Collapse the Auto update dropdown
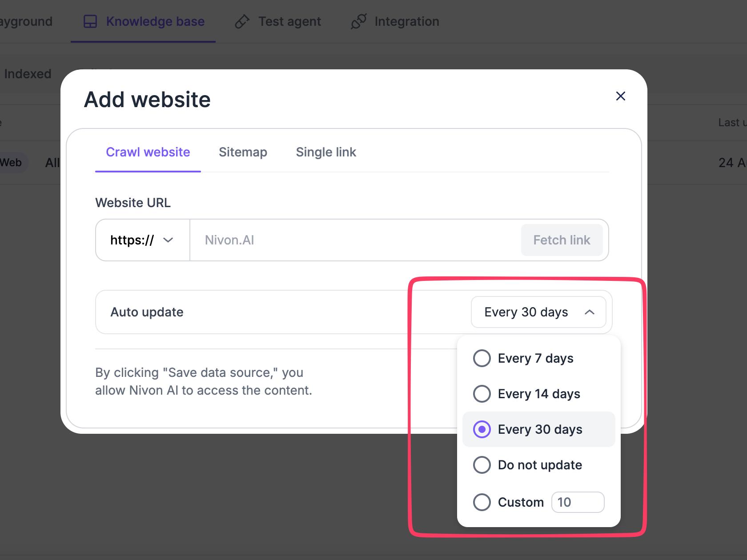 click(x=538, y=312)
